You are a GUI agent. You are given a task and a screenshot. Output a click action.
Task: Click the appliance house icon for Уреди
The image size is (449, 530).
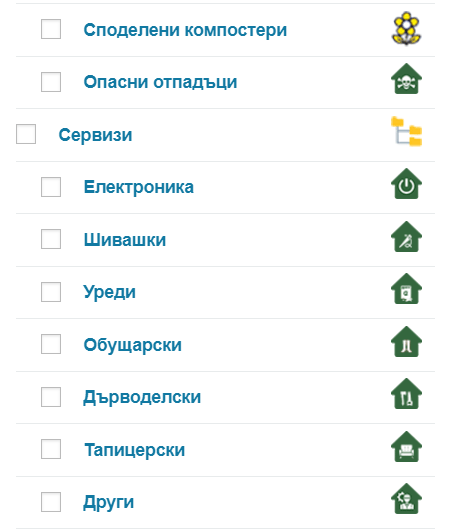pos(406,289)
